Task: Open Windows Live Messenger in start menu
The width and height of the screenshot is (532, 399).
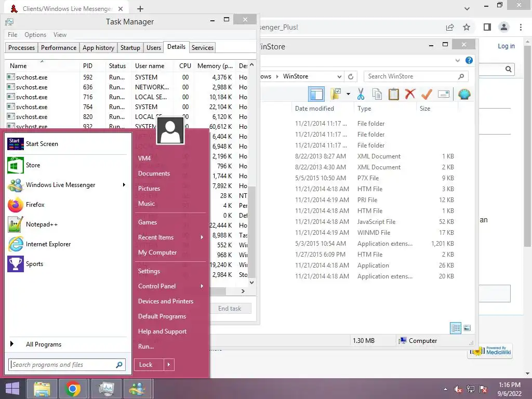Action: point(68,185)
